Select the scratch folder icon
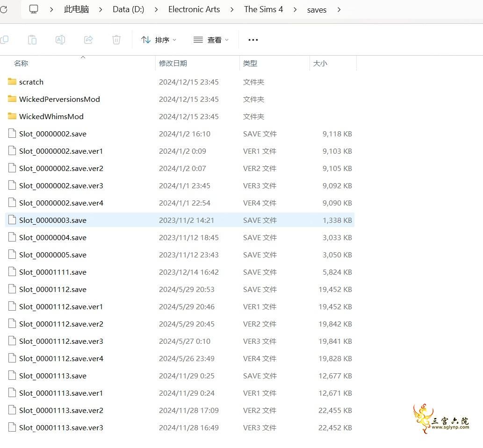The image size is (483, 448). tap(12, 82)
